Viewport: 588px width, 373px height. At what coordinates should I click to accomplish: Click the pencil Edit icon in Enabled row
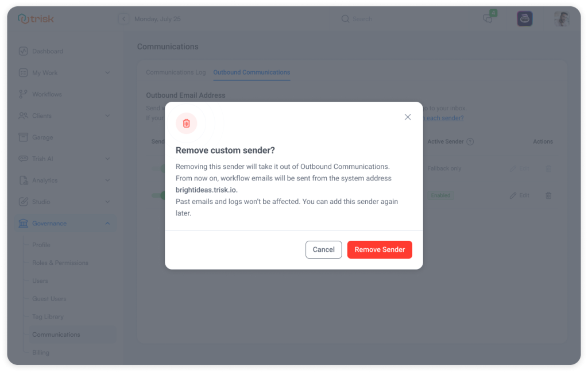tap(513, 195)
